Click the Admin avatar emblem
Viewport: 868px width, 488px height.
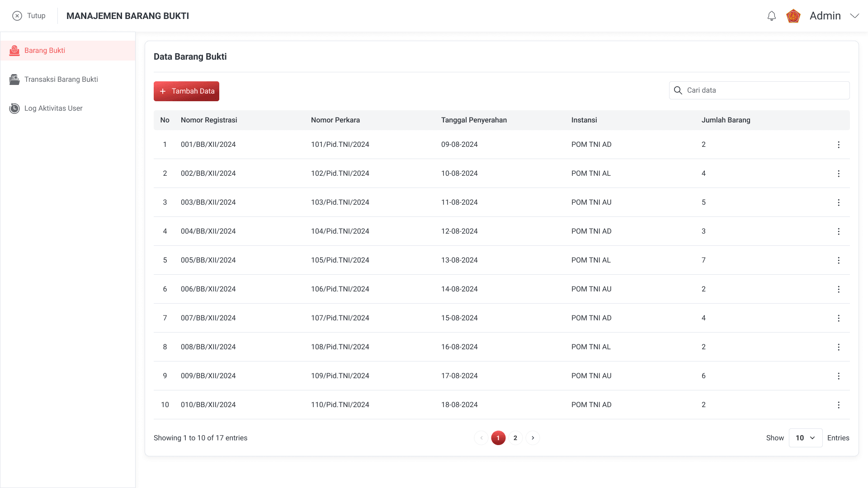pyautogui.click(x=793, y=16)
